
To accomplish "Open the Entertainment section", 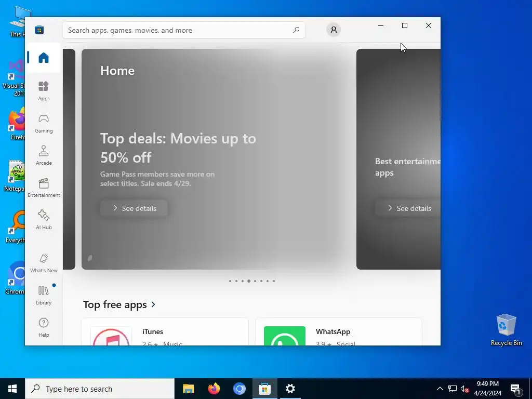I will (44, 188).
